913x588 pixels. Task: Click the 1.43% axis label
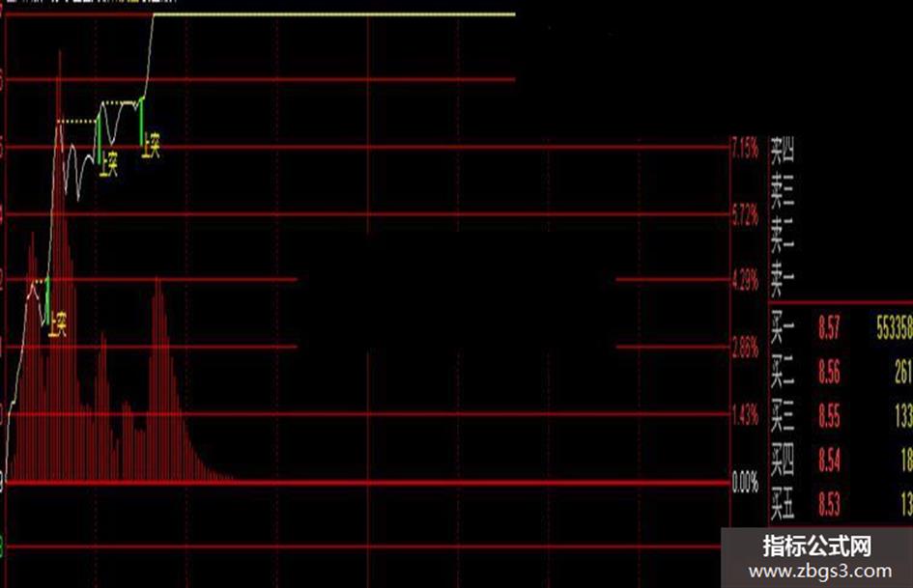[745, 416]
